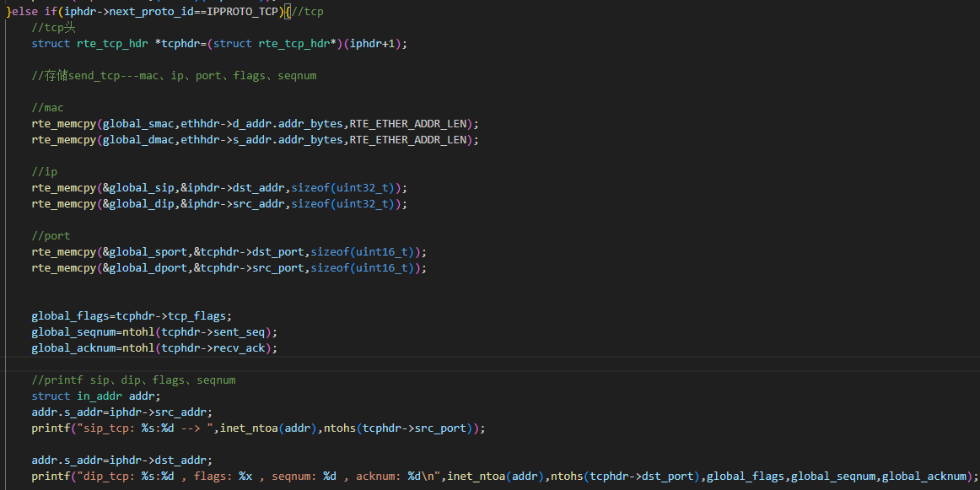Viewport: 980px width, 490px height.
Task: Click addr.s_addr=iphdr->src_addr line
Action: tap(122, 412)
